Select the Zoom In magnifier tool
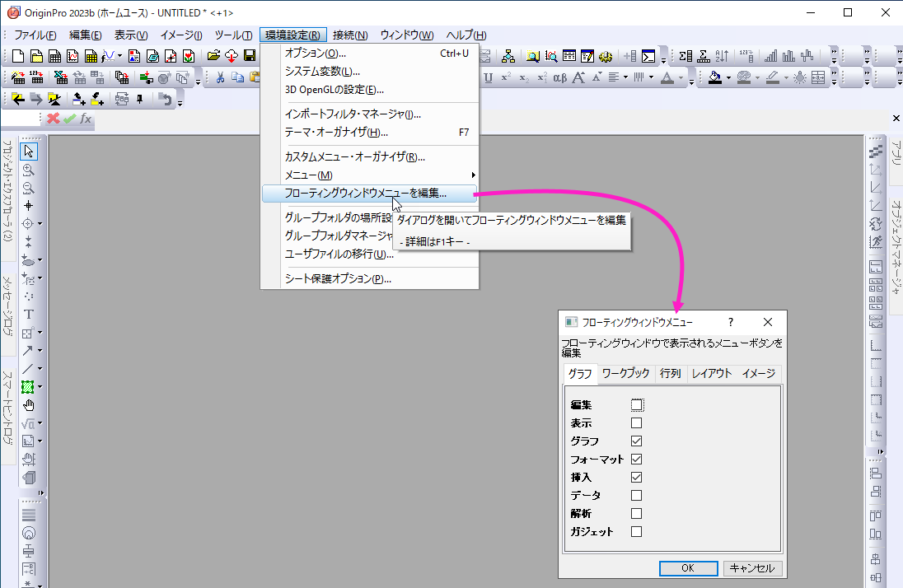Image resolution: width=903 pixels, height=588 pixels. 28,170
